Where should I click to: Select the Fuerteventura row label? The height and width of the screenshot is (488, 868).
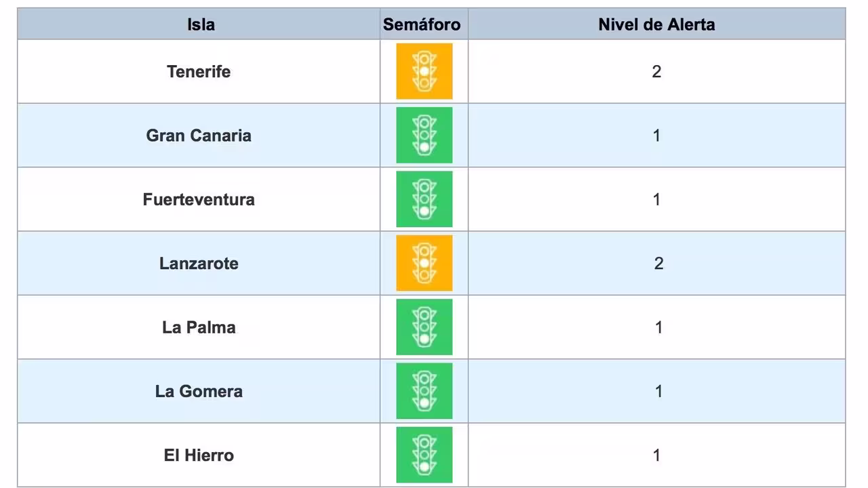click(199, 199)
